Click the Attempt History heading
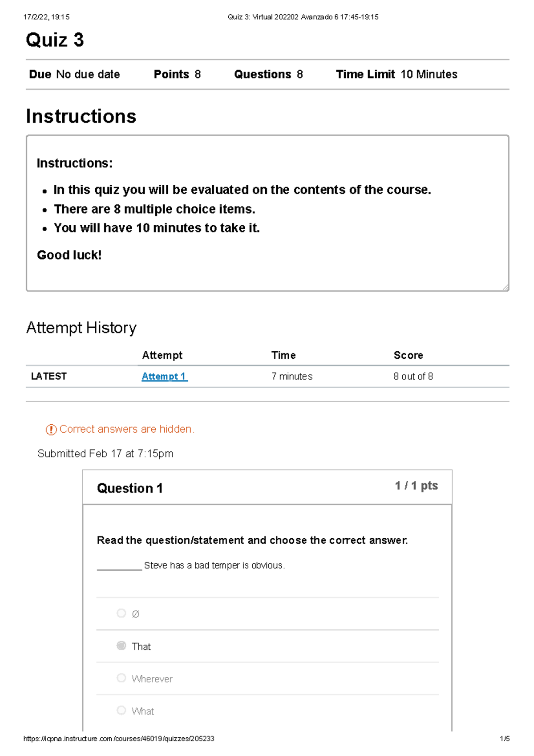Image resolution: width=534 pixels, height=756 pixels. coord(81,328)
